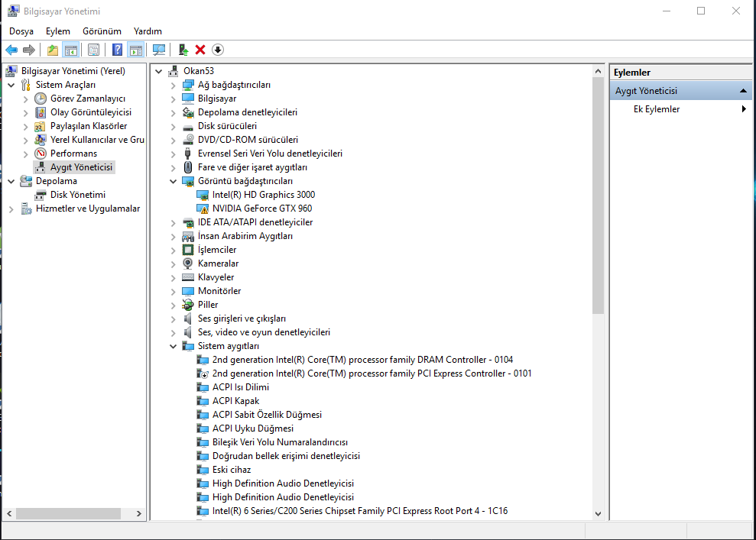Collapse the Depolama node in the left tree

click(11, 181)
